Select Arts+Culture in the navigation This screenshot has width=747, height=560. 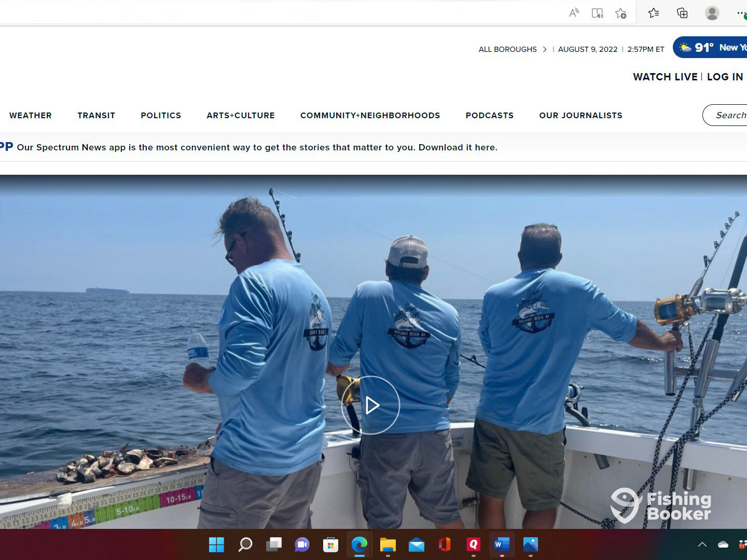click(x=241, y=115)
